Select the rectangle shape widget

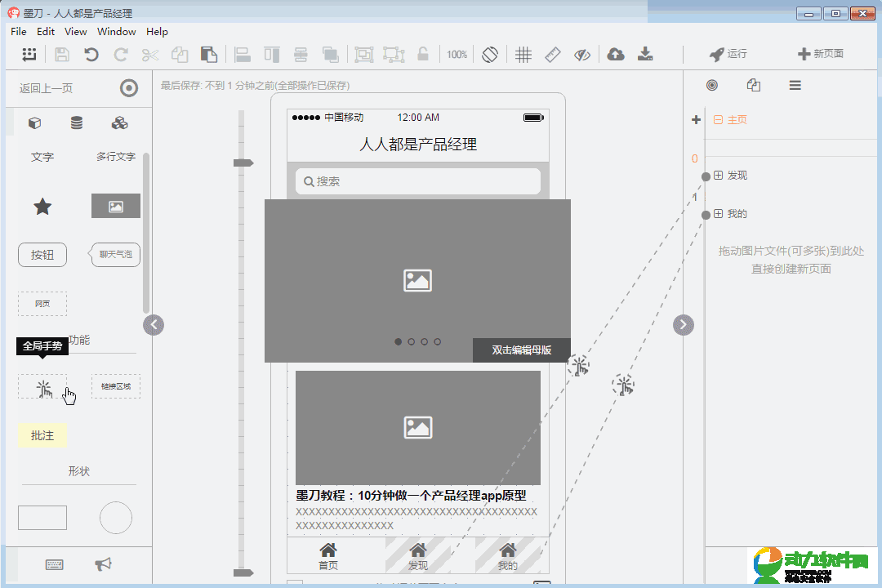pos(42,518)
